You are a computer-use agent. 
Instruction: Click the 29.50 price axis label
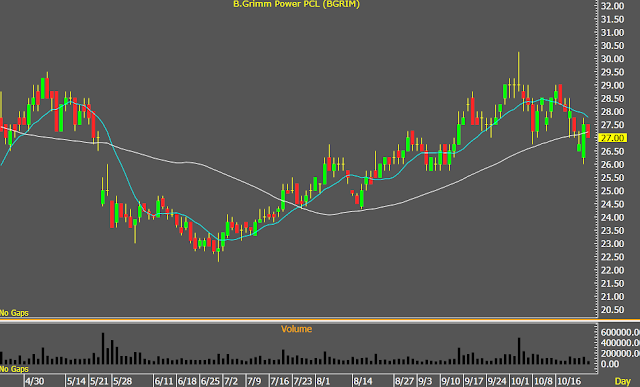613,72
